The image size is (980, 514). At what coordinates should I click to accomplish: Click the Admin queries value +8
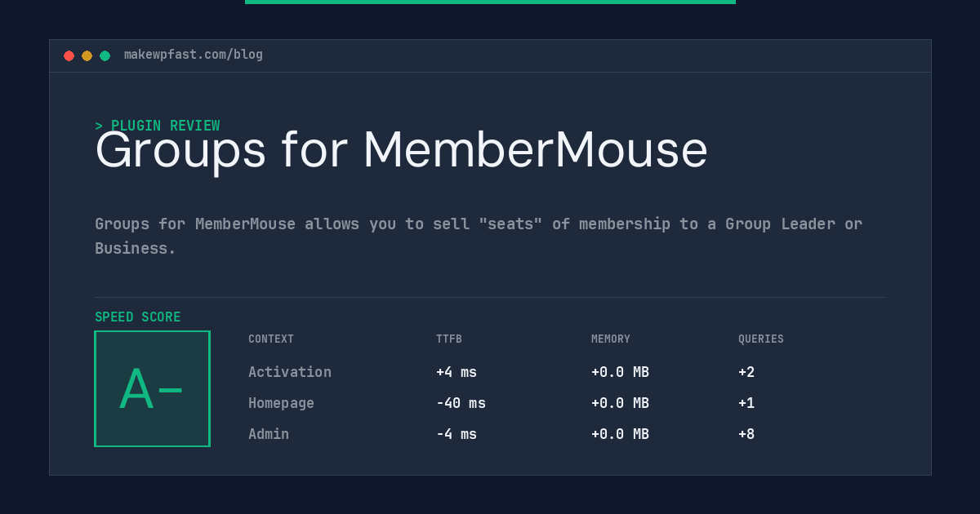(746, 434)
